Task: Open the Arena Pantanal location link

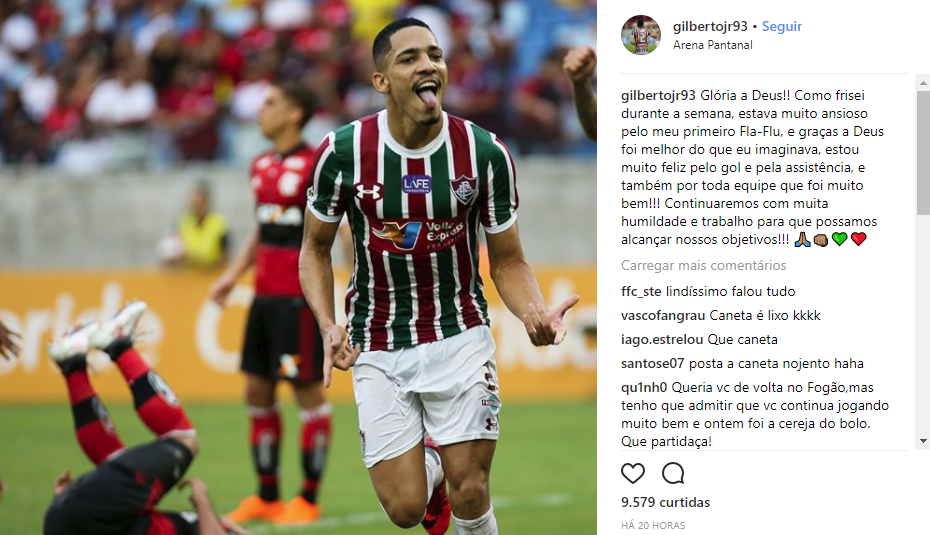Action: (x=712, y=45)
